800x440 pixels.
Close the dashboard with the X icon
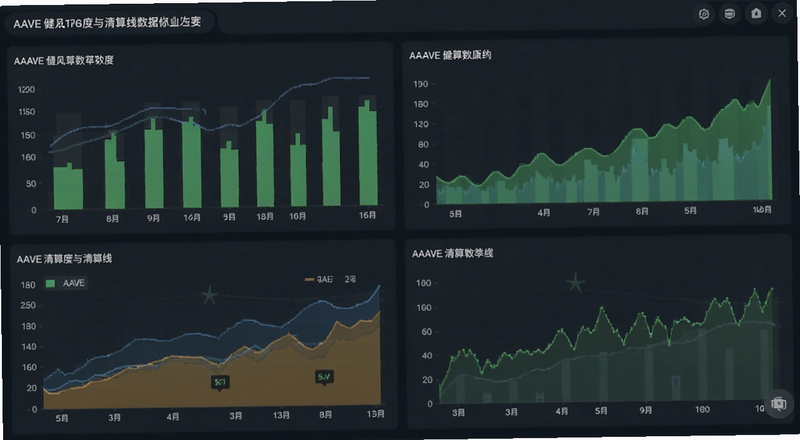tap(782, 13)
